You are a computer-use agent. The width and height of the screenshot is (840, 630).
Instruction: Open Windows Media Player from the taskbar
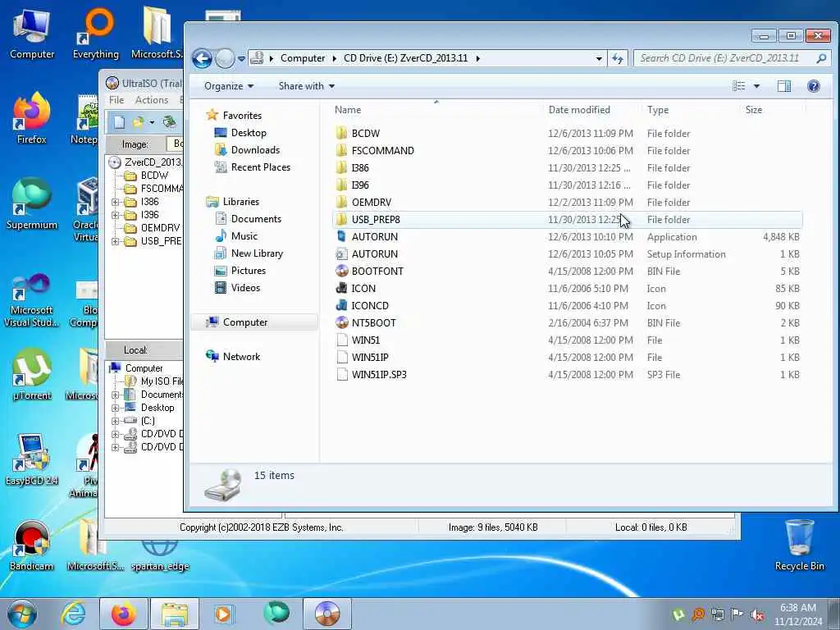(x=223, y=614)
